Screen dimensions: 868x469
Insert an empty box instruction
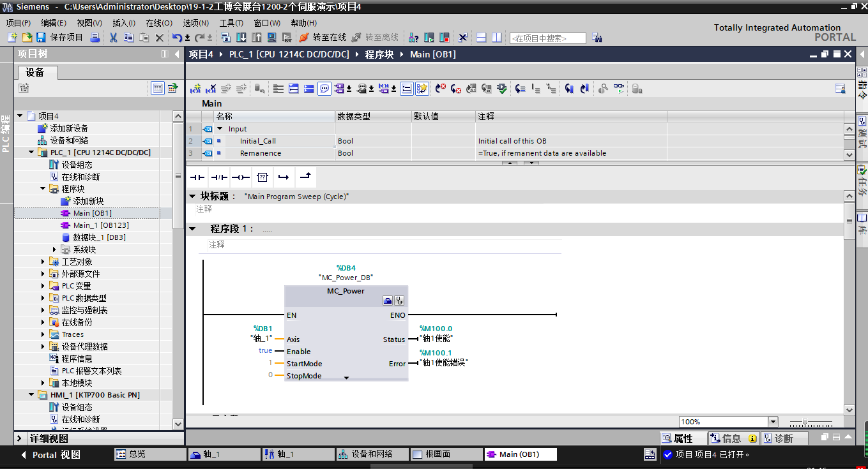(x=263, y=177)
